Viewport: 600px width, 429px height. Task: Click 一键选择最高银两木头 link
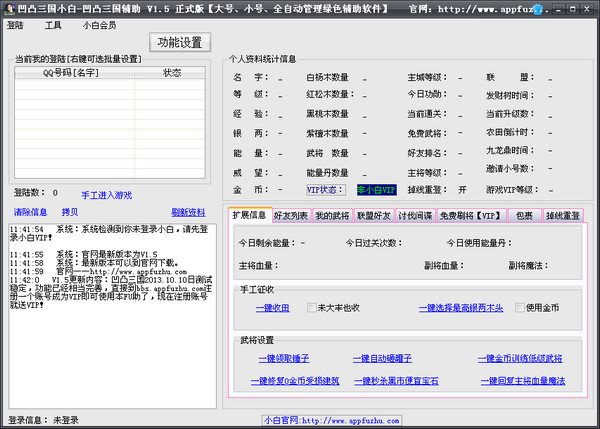click(461, 308)
